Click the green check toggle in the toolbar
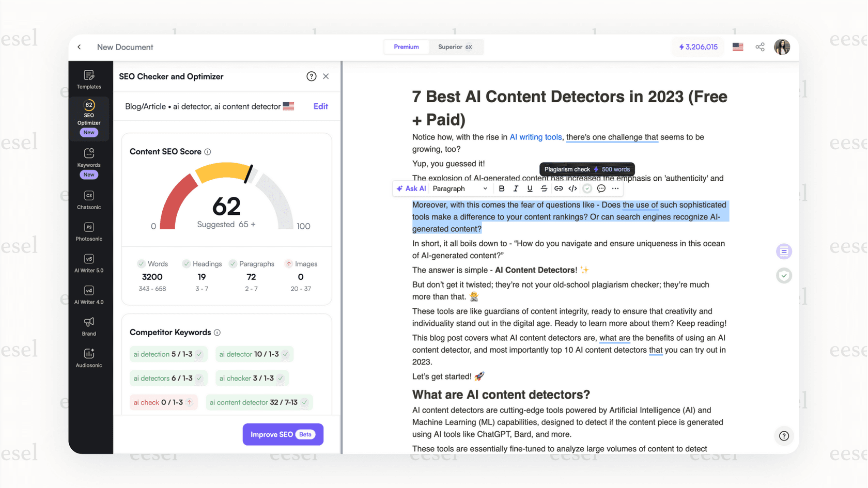 (587, 188)
